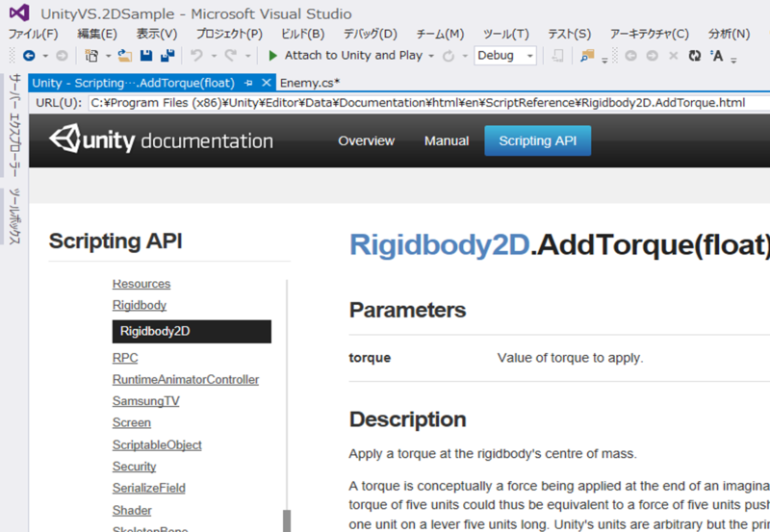
Task: Open the プロジェクト(P) menu
Action: pos(229,34)
